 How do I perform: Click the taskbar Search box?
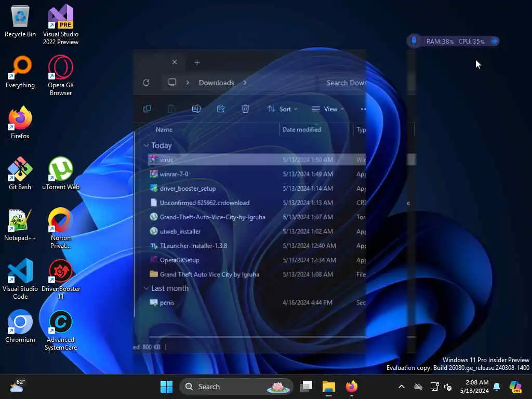(236, 387)
